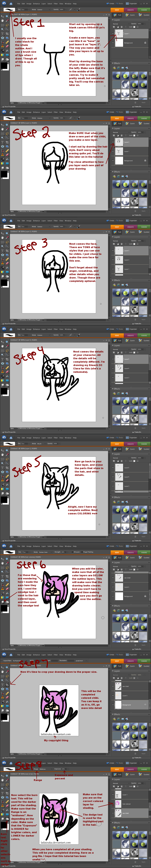Click the Elements logo icon in Step 2 screenshot
151x868 pixels.
(4, 112)
